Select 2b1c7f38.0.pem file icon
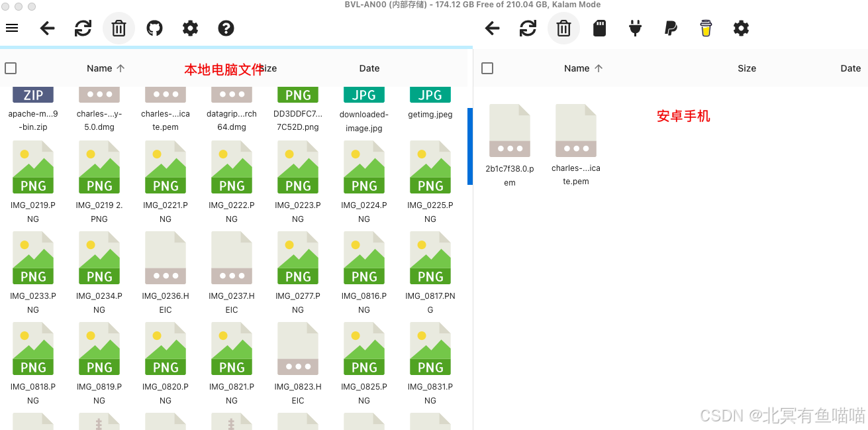Screen dimensions: 868x430 [x=510, y=131]
